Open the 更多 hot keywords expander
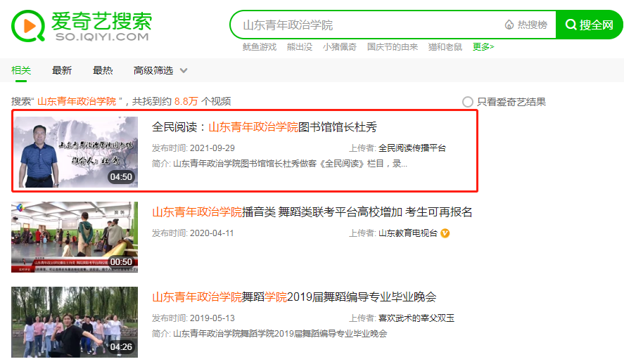Screen dimensions: 624x364 click(483, 47)
